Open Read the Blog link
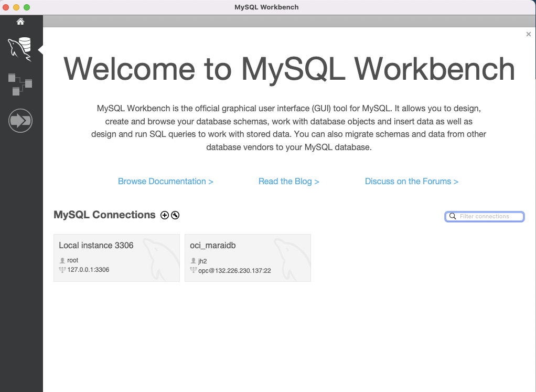Screen dimensions: 536x392 coord(289,181)
